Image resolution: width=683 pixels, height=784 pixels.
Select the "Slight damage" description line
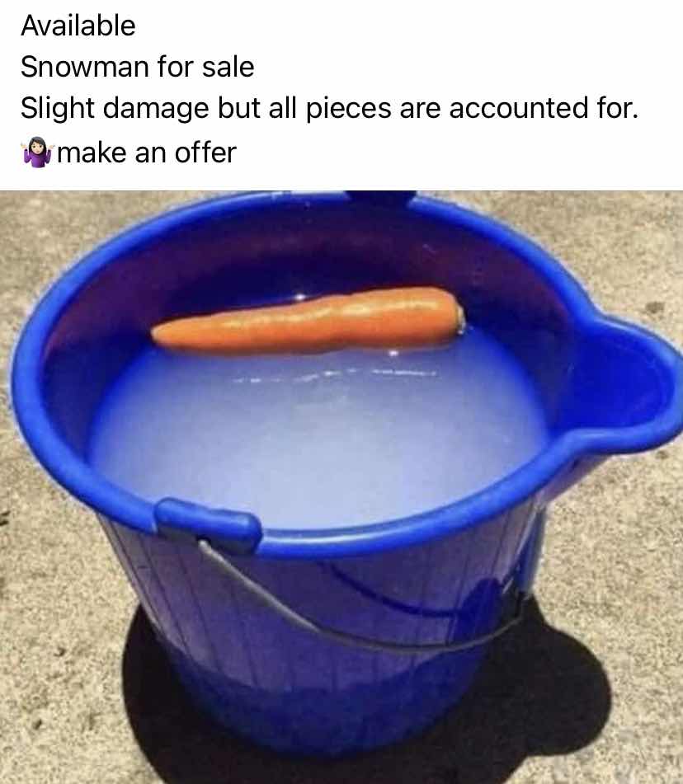[330, 109]
